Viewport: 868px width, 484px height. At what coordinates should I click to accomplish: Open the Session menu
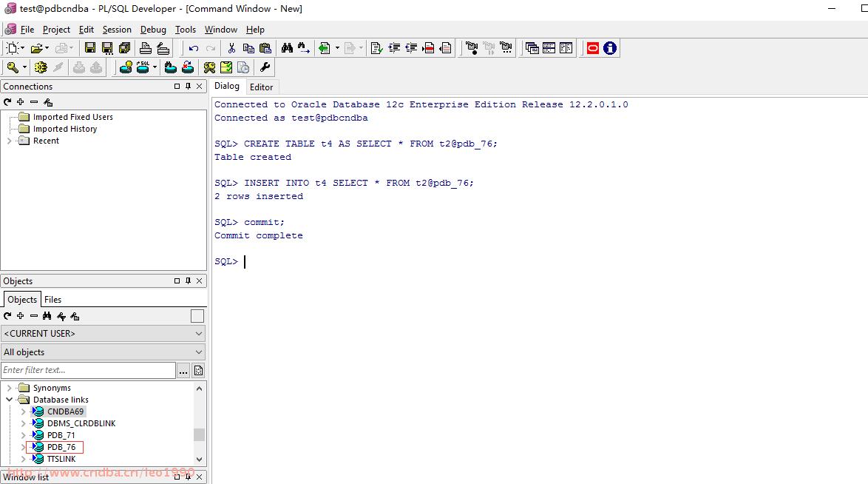click(x=117, y=30)
